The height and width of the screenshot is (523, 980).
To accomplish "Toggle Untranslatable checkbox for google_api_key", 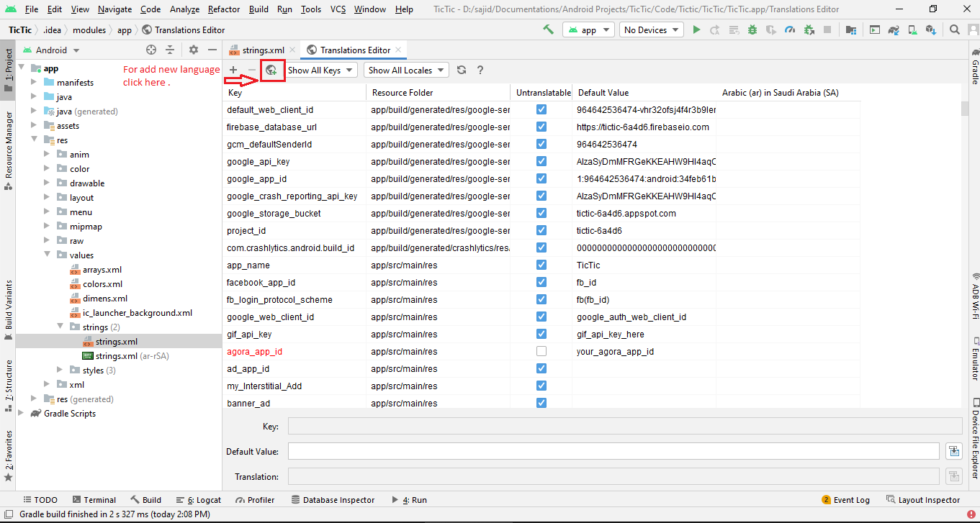I will 541,161.
